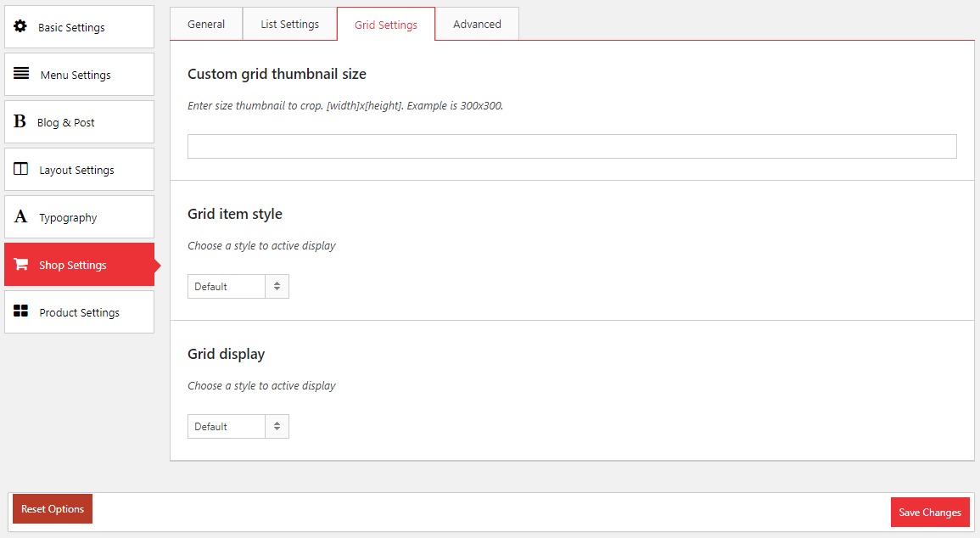Image resolution: width=980 pixels, height=538 pixels.
Task: Switch to the General tab
Action: pyautogui.click(x=206, y=24)
